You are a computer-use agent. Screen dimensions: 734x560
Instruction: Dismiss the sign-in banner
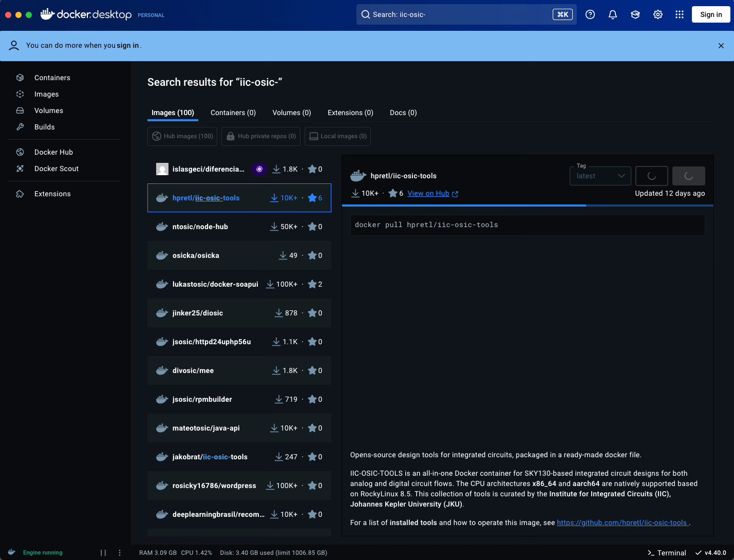tap(721, 46)
